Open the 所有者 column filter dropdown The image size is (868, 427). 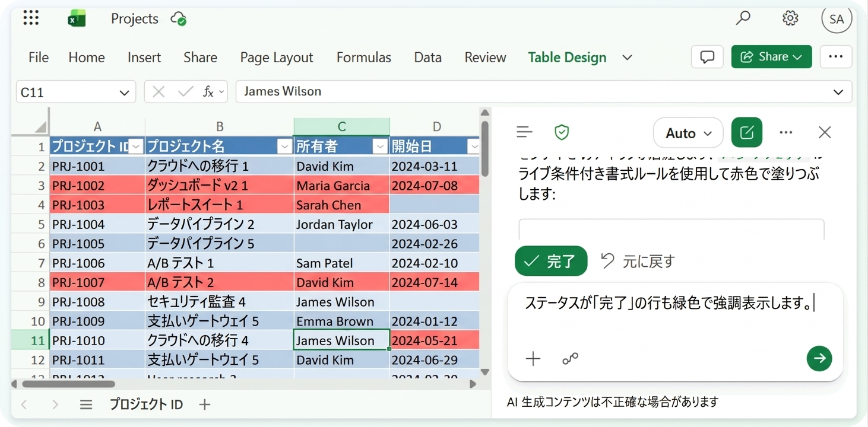pos(380,146)
